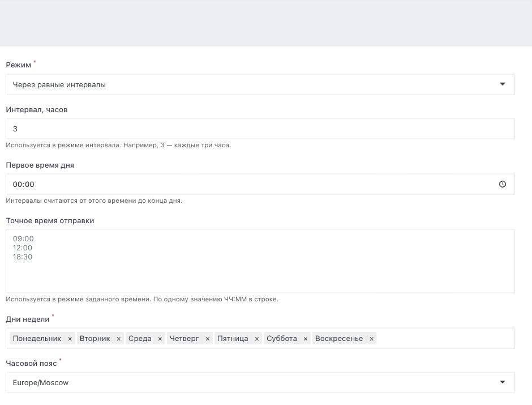Click the Четверг tag text

click(x=185, y=339)
